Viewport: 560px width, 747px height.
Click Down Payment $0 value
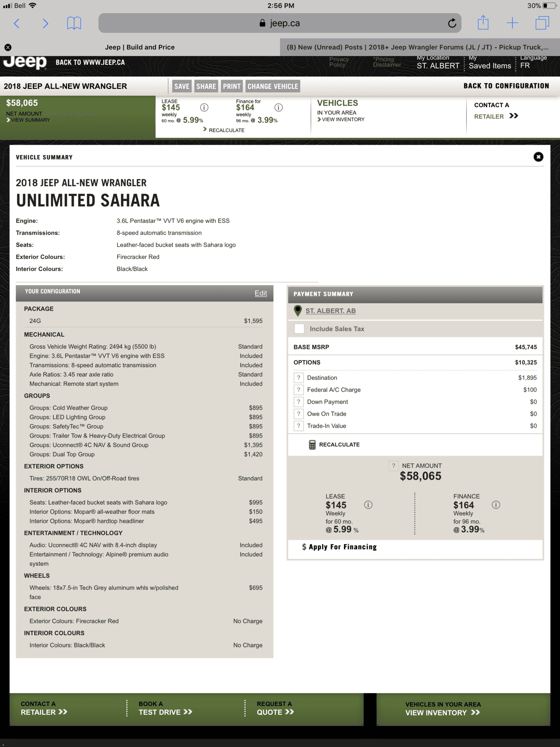[x=533, y=402]
